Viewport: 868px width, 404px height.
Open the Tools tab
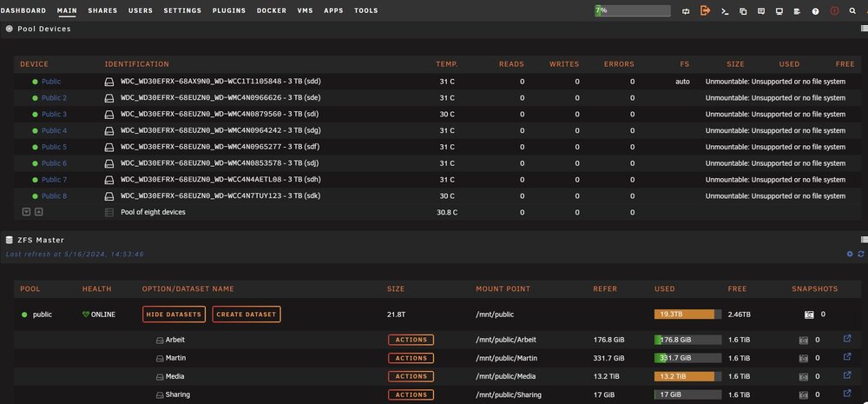pos(366,10)
